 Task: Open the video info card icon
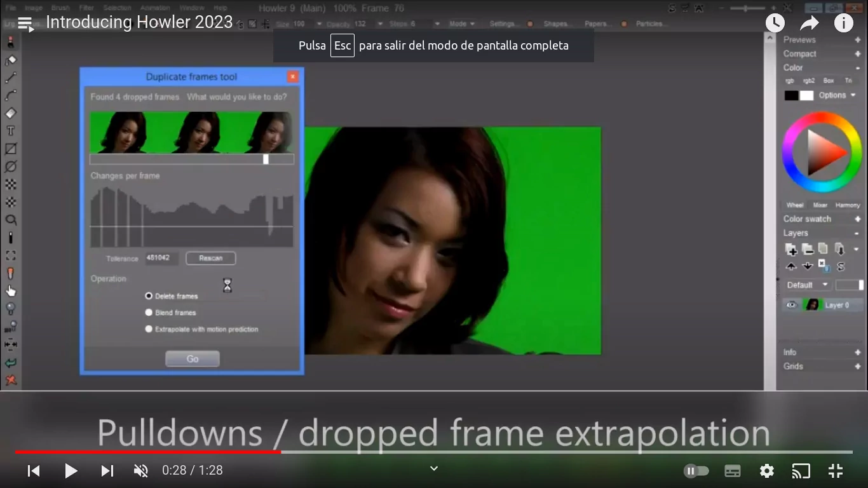pos(843,24)
